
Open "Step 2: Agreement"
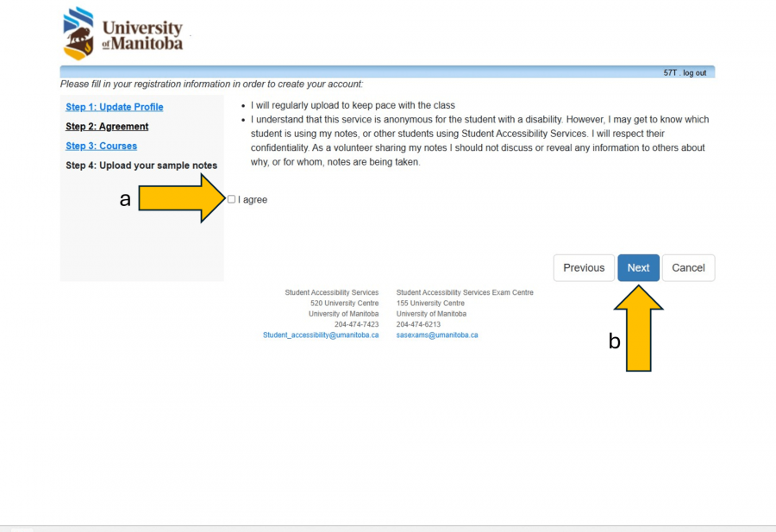(x=107, y=126)
